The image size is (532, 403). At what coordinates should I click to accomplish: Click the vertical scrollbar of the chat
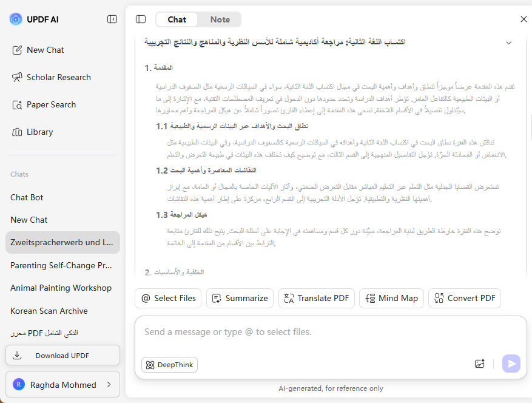pos(530,127)
